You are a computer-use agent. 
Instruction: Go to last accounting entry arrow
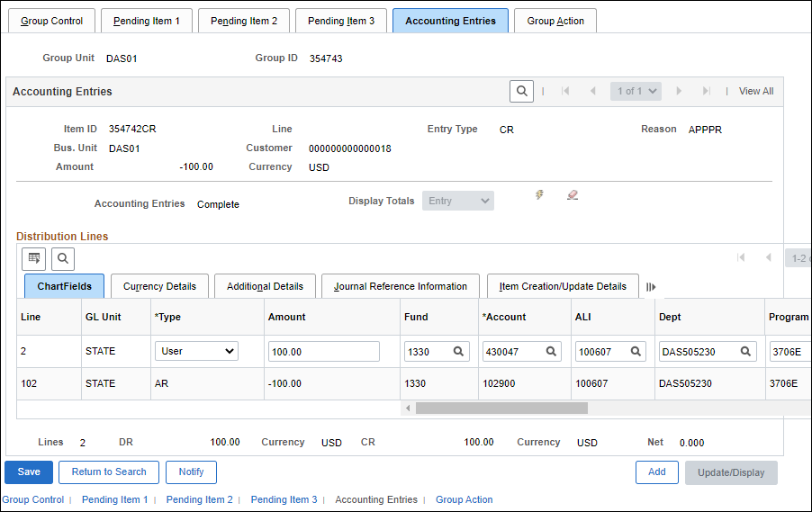(x=707, y=91)
